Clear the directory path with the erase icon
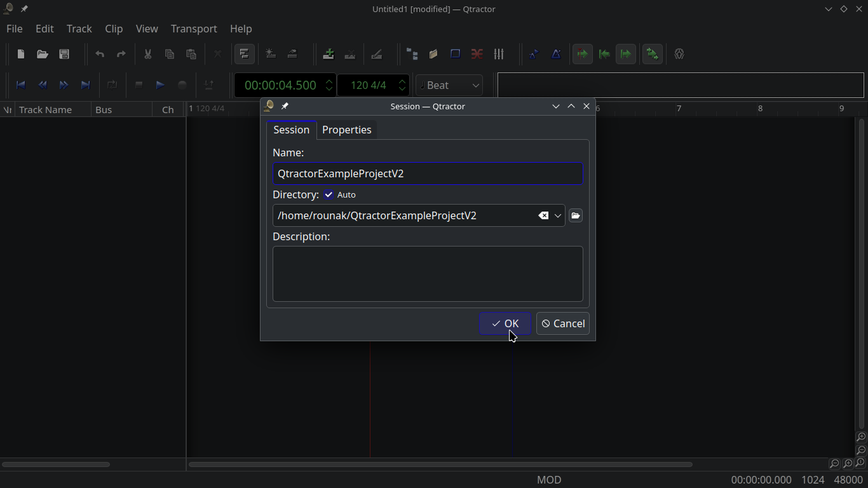Viewport: 868px width, 488px height. click(543, 216)
